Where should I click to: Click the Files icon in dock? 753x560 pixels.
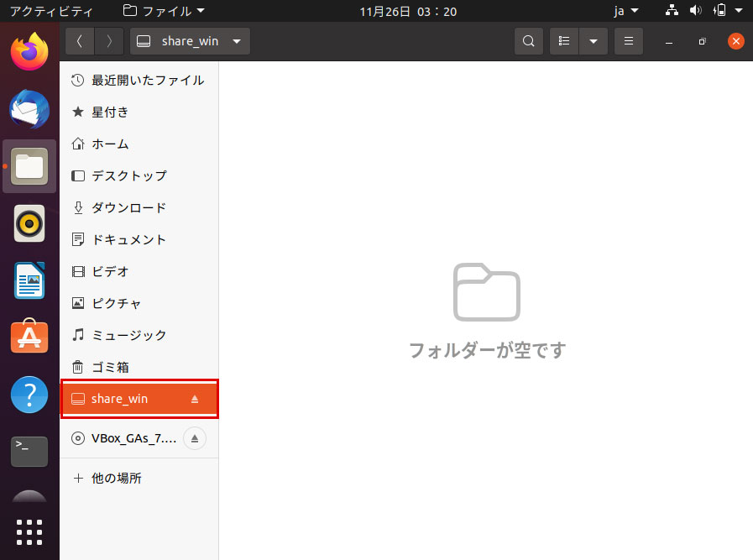[x=29, y=166]
